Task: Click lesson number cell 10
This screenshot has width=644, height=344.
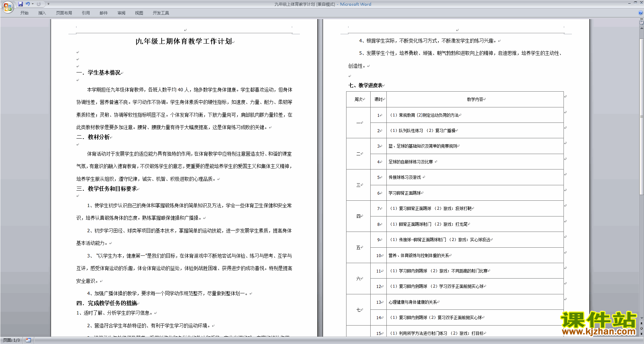Action: [x=378, y=255]
